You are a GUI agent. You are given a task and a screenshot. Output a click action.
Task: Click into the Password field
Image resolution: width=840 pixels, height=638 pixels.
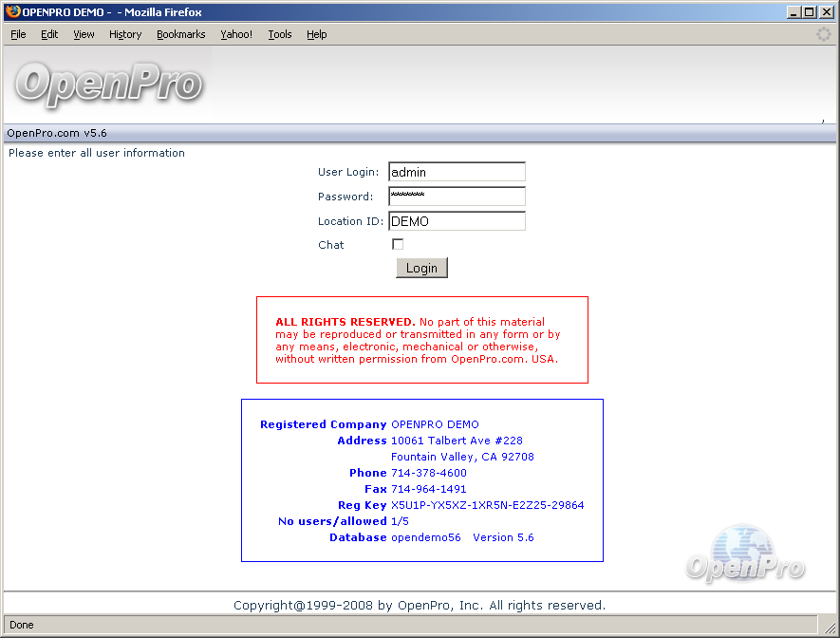457,197
